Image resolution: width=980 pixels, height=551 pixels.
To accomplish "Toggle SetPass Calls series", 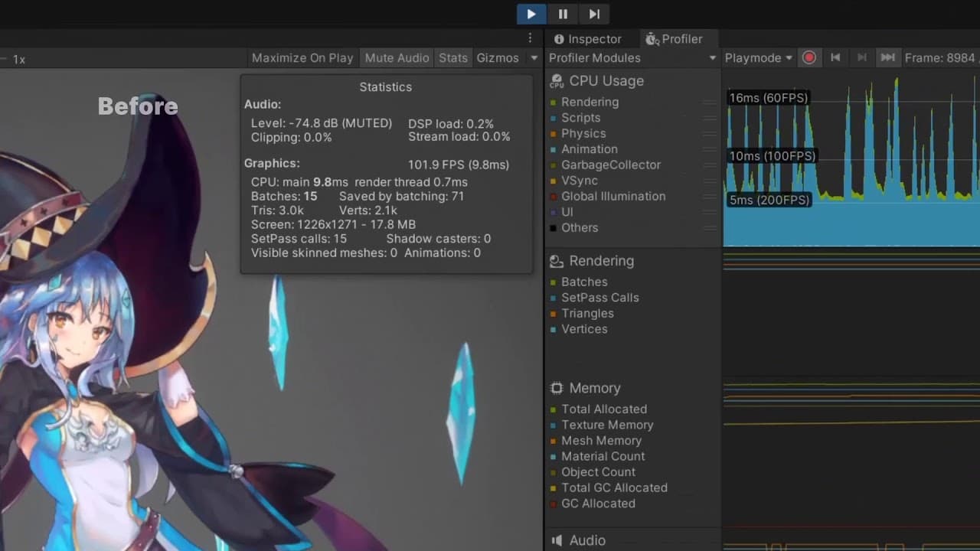I will (x=553, y=298).
